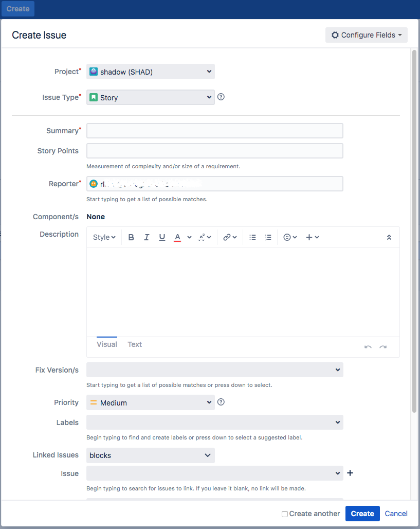Click the Create button to submit the issue
This screenshot has height=529, width=420.
coord(362,514)
